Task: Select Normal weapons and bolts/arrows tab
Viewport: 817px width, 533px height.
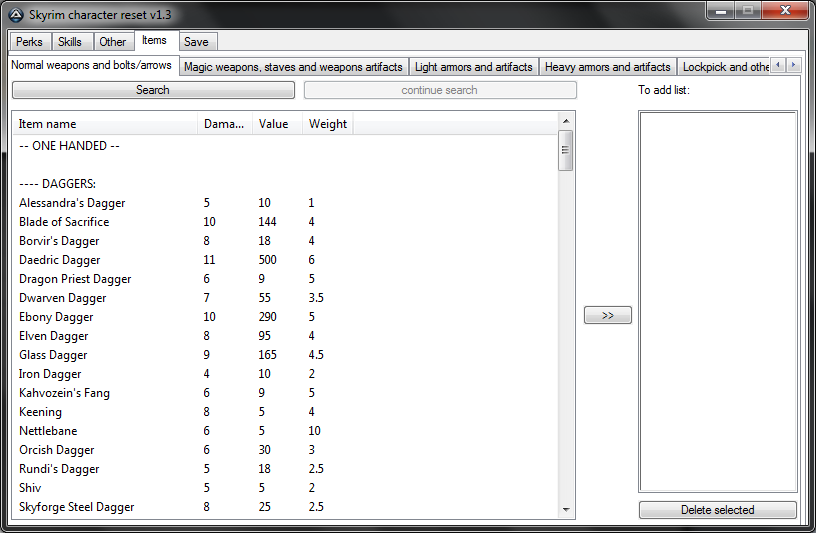Action: (92, 65)
